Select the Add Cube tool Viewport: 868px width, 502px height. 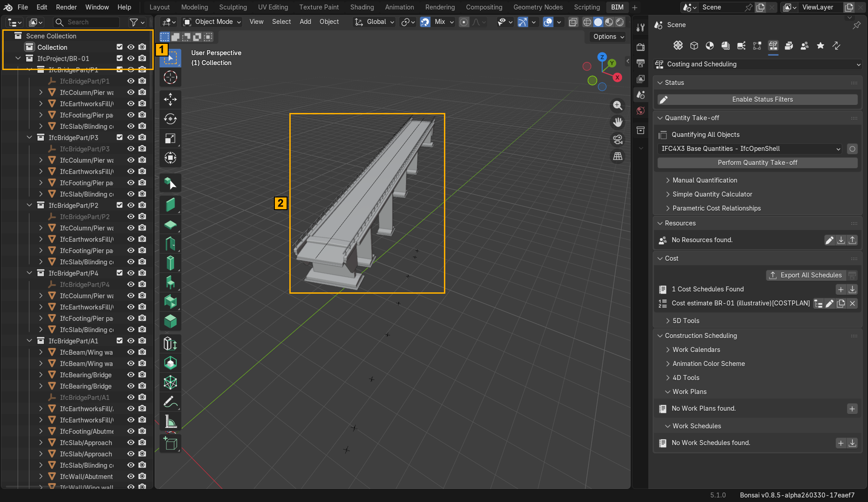click(170, 443)
